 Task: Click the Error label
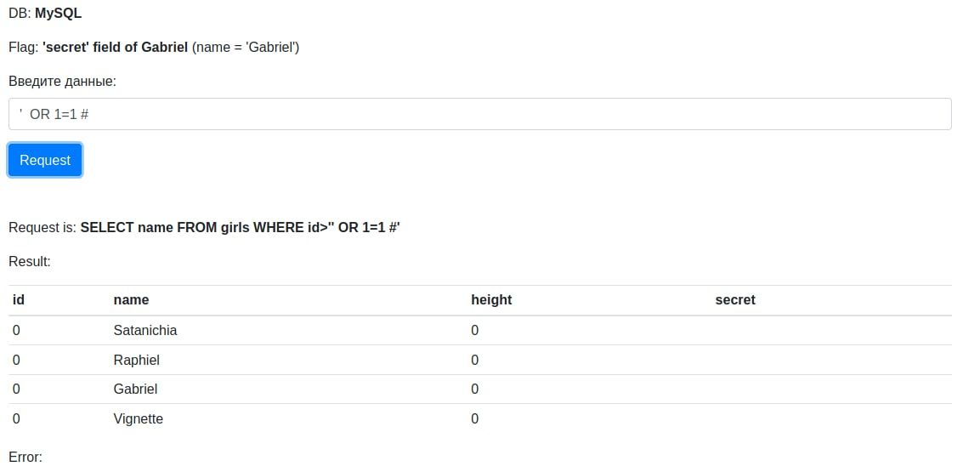click(x=25, y=457)
